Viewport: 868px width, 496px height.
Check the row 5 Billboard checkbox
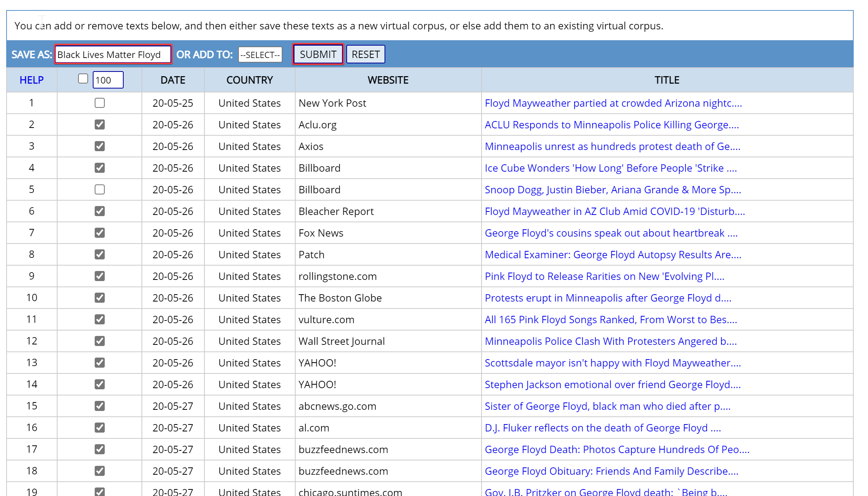100,189
